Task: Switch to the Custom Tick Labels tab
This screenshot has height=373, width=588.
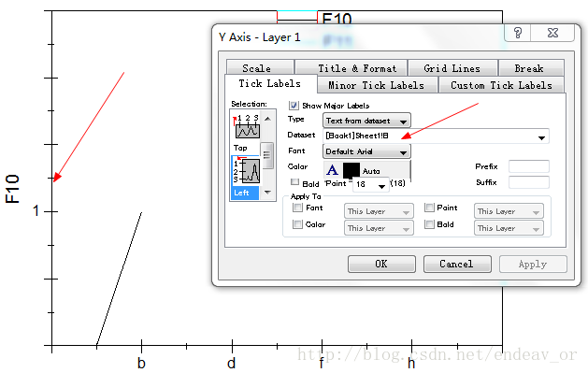Action: [x=501, y=85]
